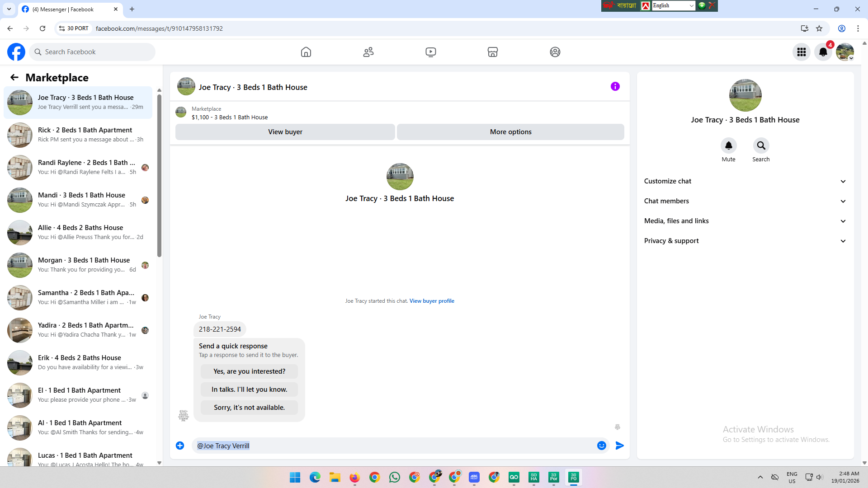Go back from Marketplace with the arrow

click(x=14, y=78)
